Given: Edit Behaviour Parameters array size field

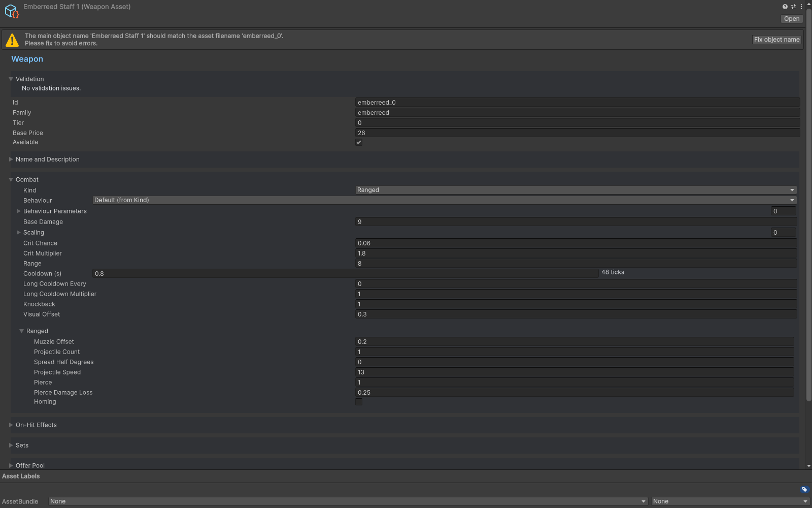Looking at the screenshot, I should point(783,211).
